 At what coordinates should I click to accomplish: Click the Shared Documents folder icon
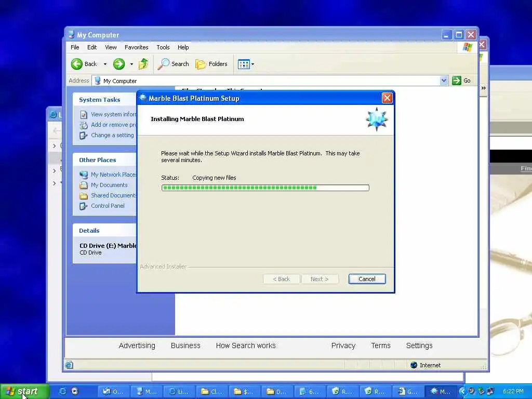[84, 196]
